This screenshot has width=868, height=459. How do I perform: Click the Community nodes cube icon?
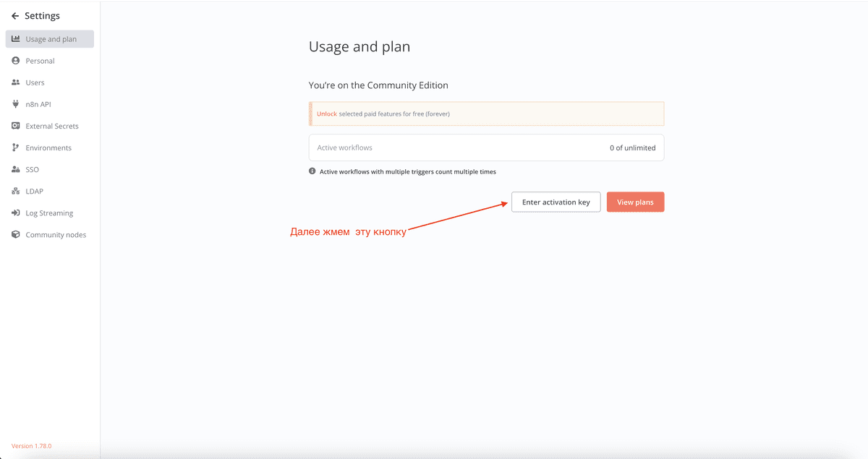click(16, 235)
